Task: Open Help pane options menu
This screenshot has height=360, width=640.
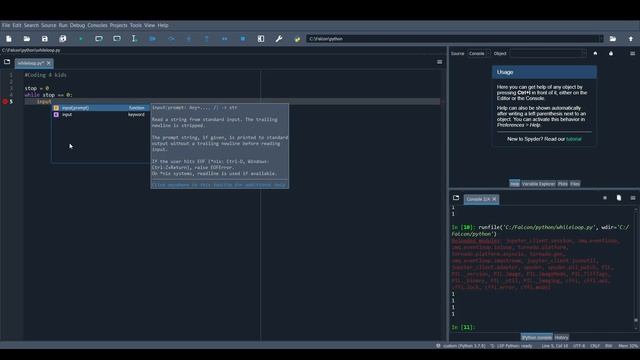Action: [632, 53]
